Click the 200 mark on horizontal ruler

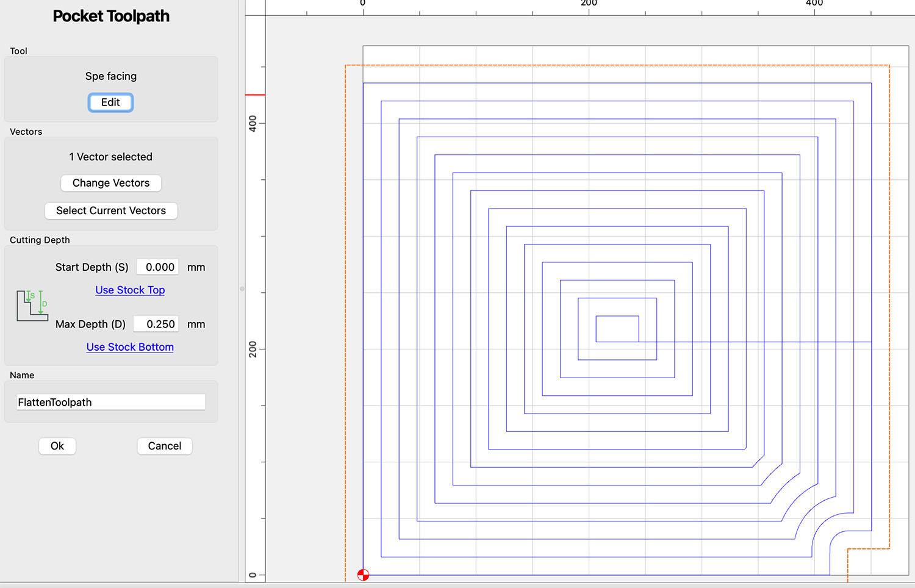click(x=589, y=5)
